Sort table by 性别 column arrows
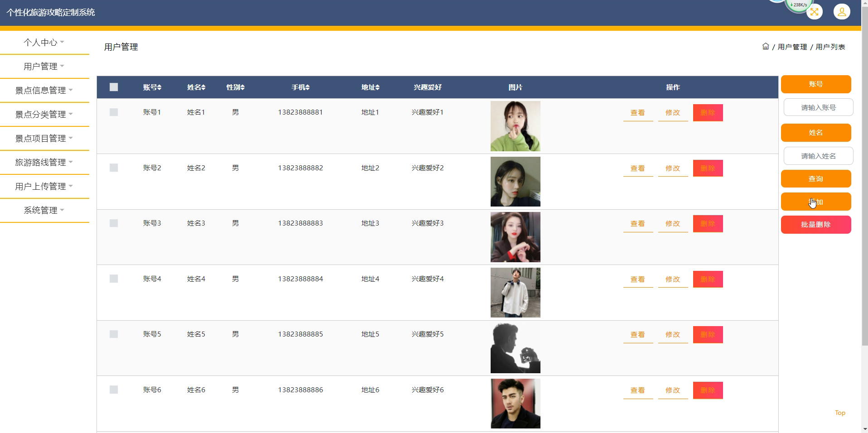The height and width of the screenshot is (433, 868). tap(242, 87)
